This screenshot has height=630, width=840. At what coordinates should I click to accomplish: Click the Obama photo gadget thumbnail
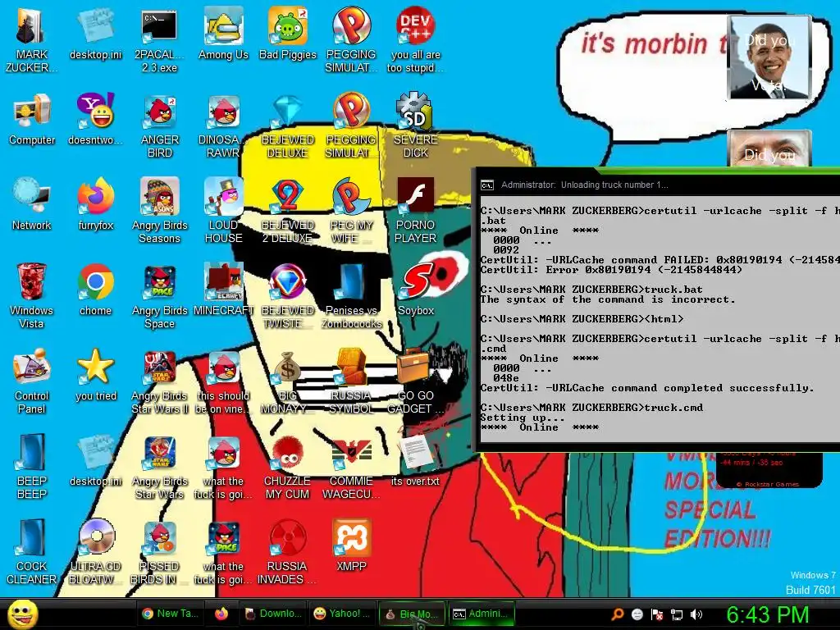[769, 57]
